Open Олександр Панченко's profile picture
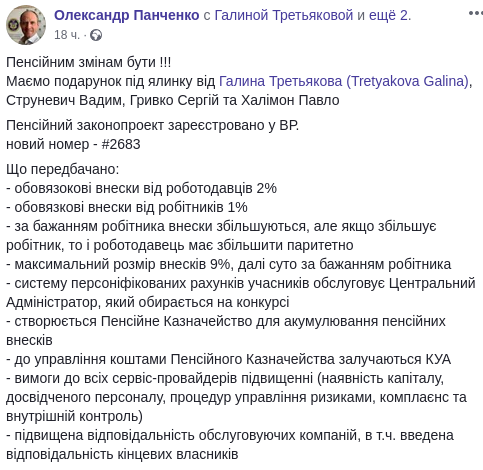483x470 pixels. tap(26, 25)
